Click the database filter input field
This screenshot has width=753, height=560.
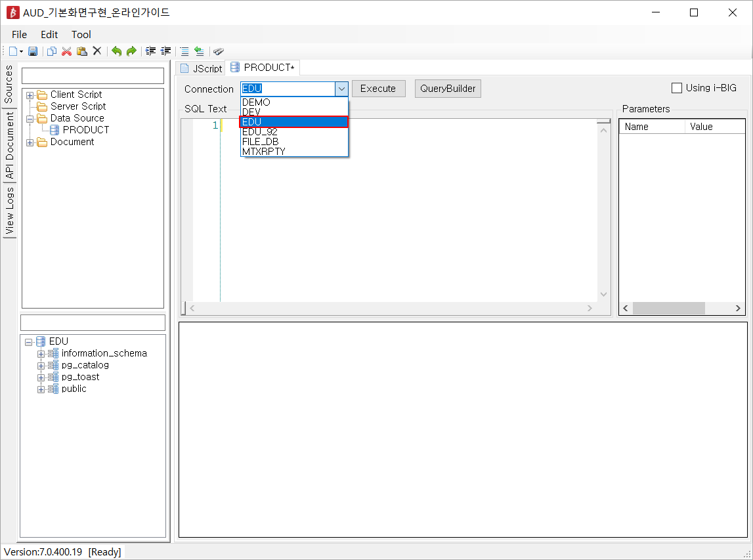coord(93,323)
